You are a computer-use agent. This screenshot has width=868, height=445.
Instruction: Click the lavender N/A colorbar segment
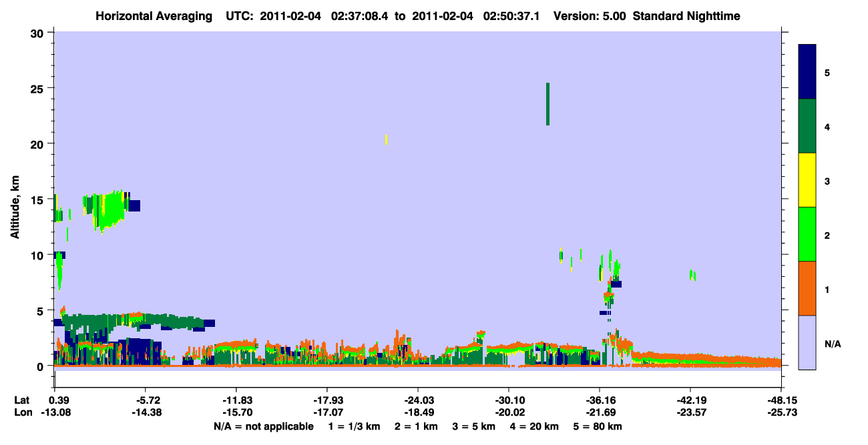tap(807, 342)
